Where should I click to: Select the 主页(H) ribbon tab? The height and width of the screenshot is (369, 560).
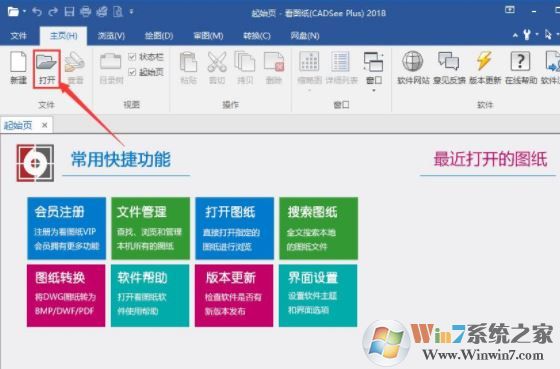63,36
